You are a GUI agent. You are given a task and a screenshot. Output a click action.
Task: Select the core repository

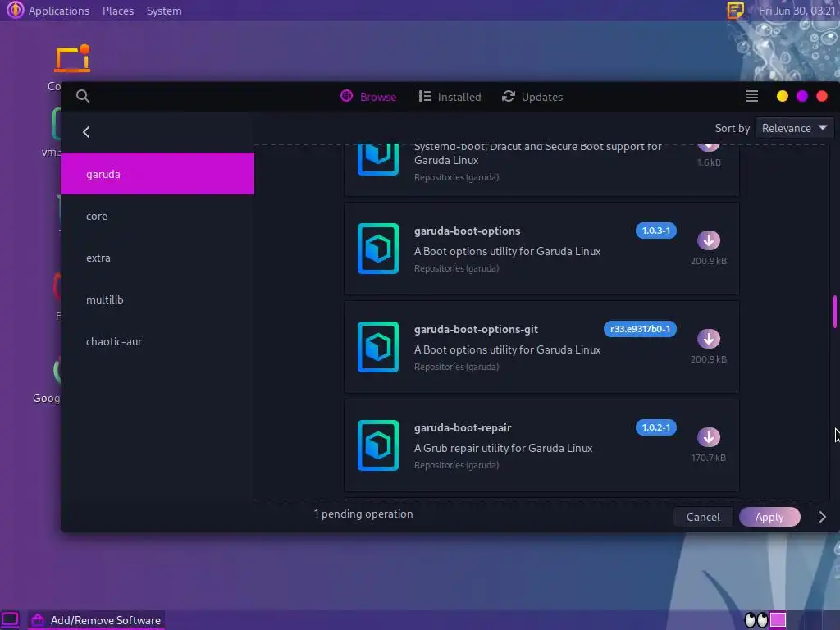click(157, 216)
